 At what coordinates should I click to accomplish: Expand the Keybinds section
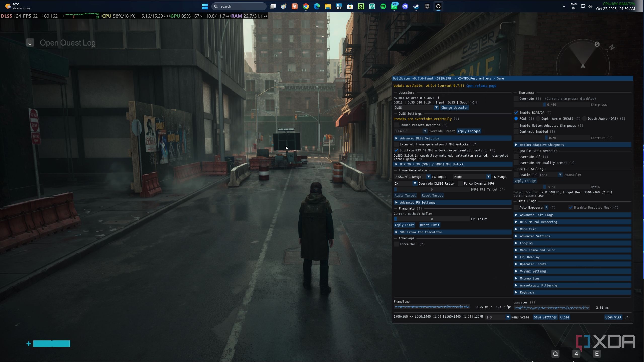click(572, 292)
